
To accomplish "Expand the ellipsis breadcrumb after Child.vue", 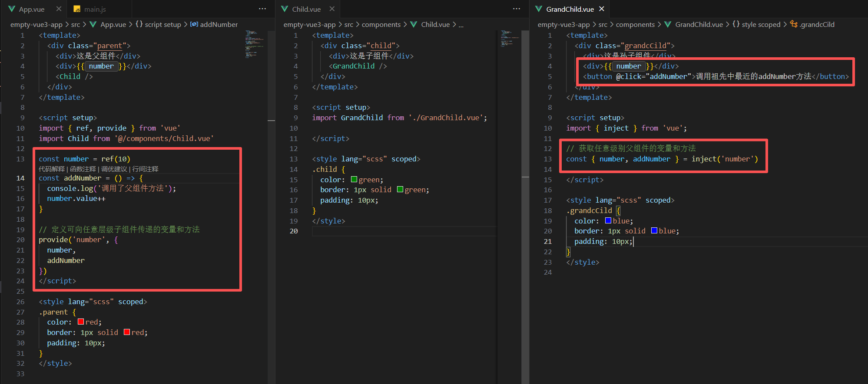I will 461,25.
